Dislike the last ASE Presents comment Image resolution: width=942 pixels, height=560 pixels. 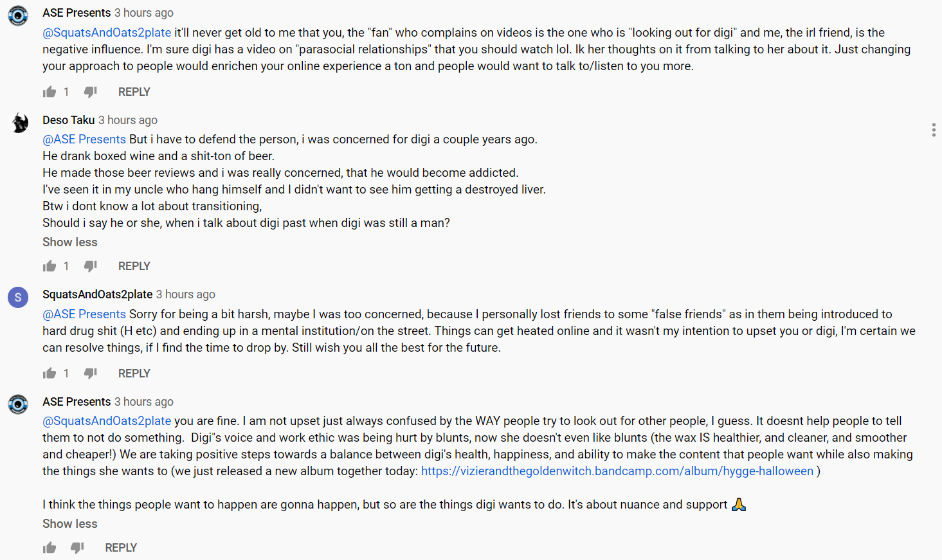coord(77,548)
